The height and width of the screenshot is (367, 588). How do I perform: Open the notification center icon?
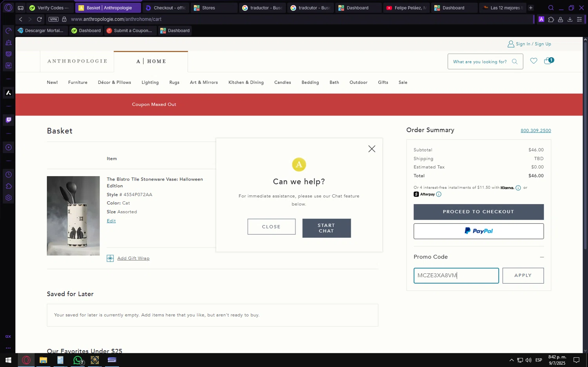(x=577, y=360)
